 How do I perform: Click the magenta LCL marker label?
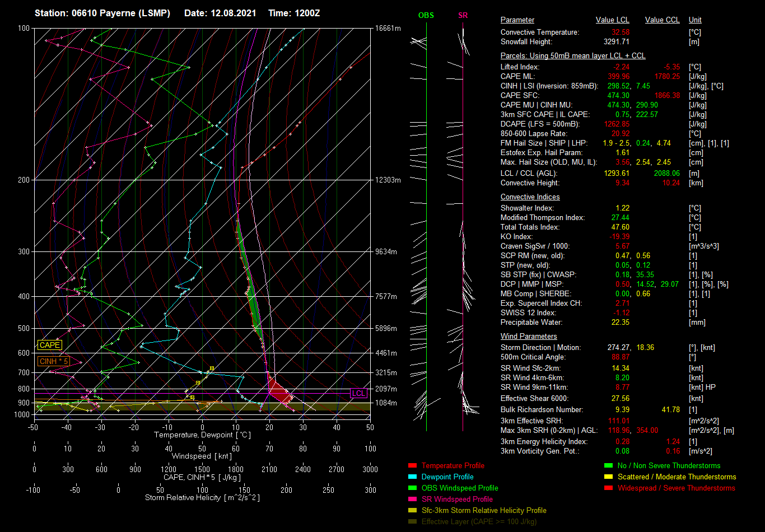click(x=358, y=394)
